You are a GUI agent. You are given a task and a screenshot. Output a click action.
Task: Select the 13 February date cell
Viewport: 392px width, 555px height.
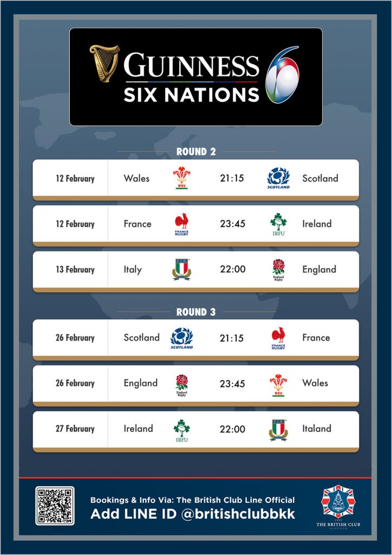click(75, 269)
